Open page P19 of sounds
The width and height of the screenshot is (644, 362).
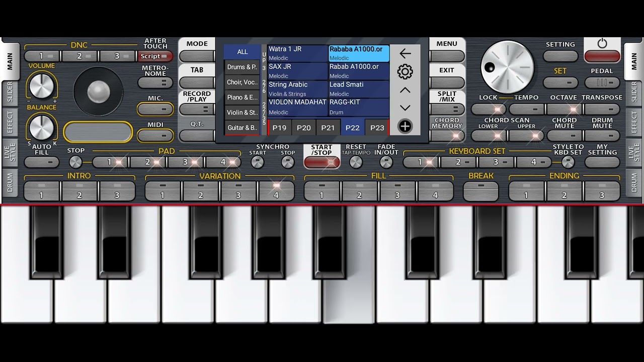pyautogui.click(x=279, y=128)
